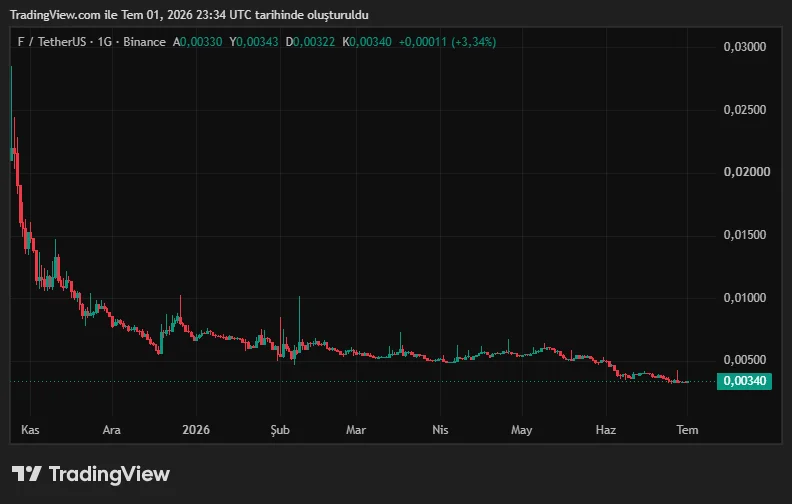Open the TradingView wordmark link
792x504 pixels.
point(109,474)
